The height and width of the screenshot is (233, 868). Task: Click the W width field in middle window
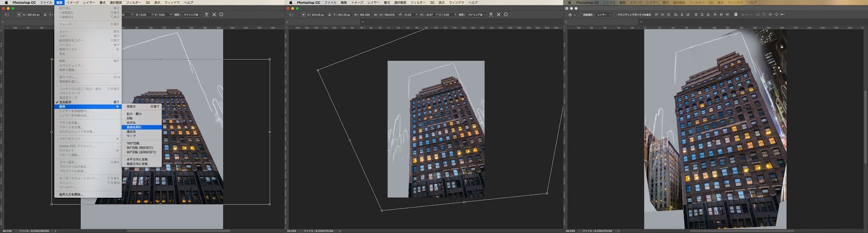[363, 15]
